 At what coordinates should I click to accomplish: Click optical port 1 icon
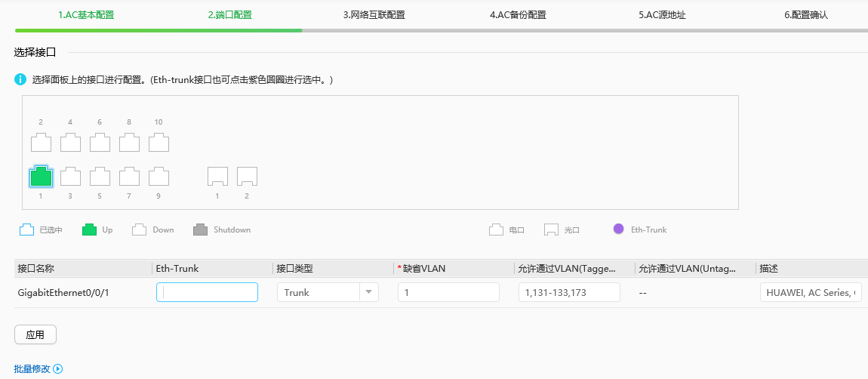[217, 177]
